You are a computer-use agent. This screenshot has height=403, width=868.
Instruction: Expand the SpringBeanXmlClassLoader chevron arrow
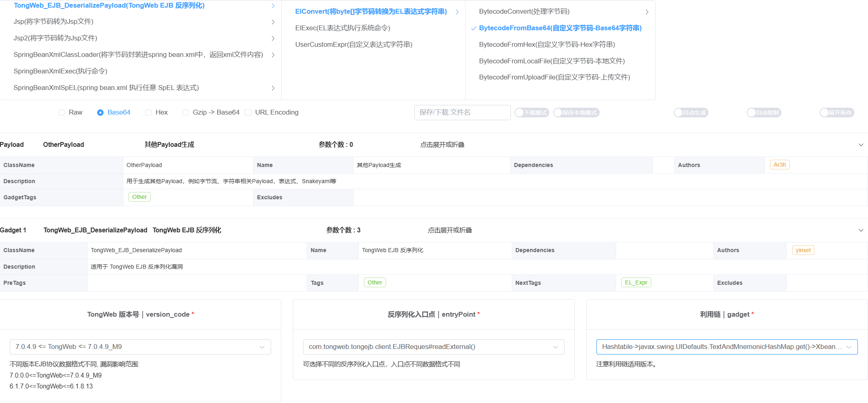(273, 55)
